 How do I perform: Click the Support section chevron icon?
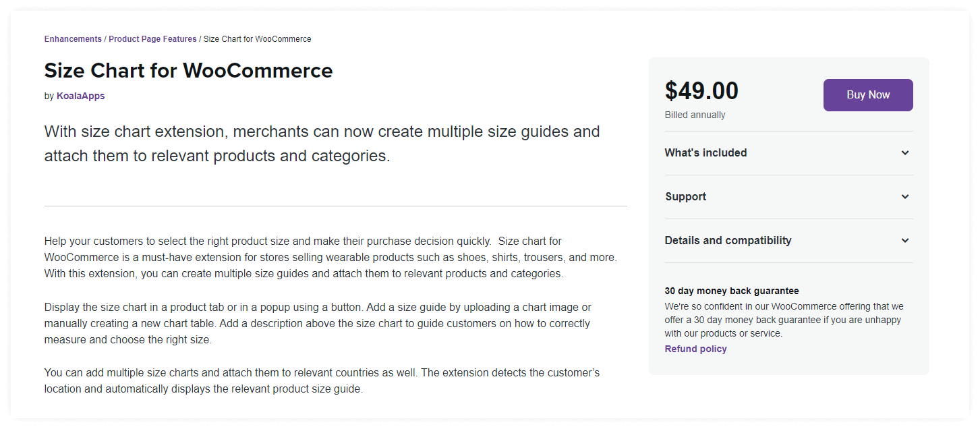tap(905, 196)
